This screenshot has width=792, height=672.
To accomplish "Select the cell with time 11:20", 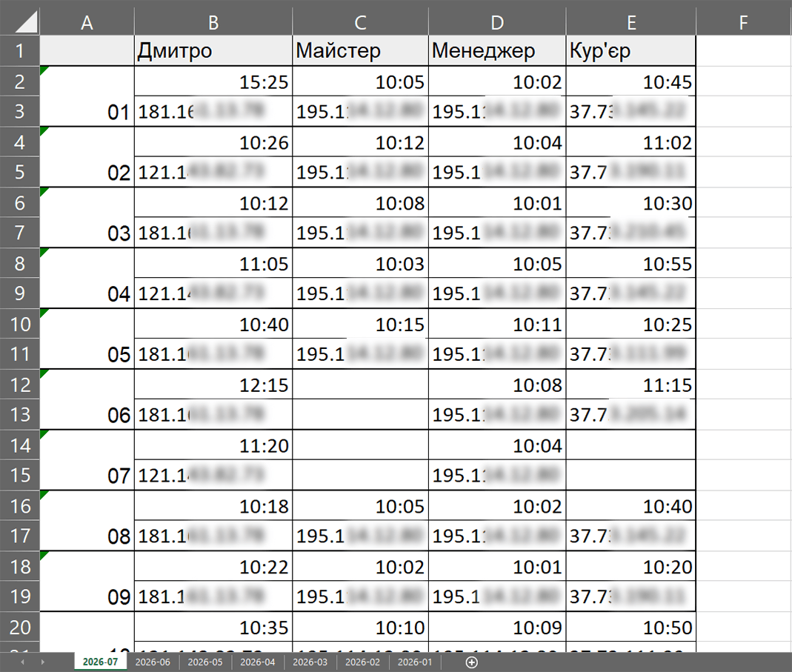I will 213,445.
